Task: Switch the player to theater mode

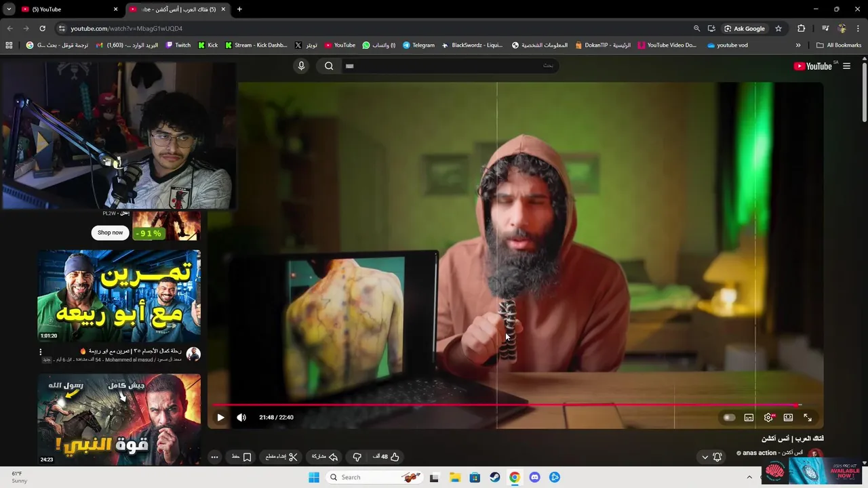Action: pos(788,418)
